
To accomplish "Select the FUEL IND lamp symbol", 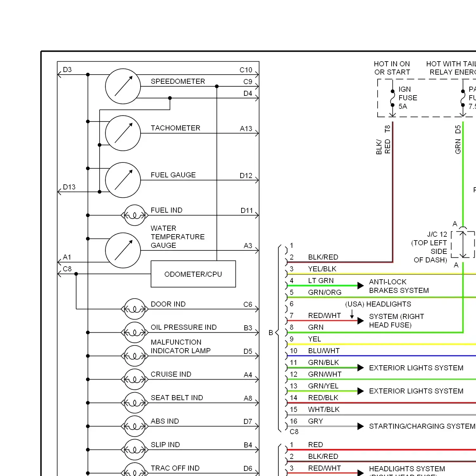I will (x=135, y=215).
